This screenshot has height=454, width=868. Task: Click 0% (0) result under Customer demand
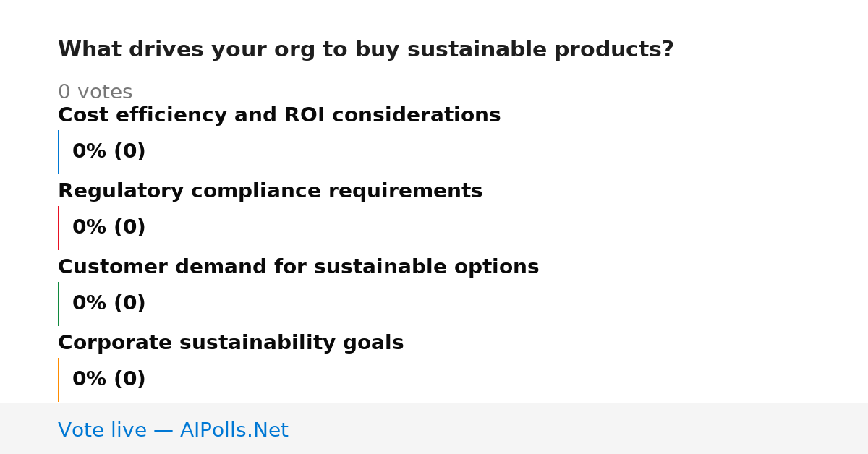(x=109, y=304)
